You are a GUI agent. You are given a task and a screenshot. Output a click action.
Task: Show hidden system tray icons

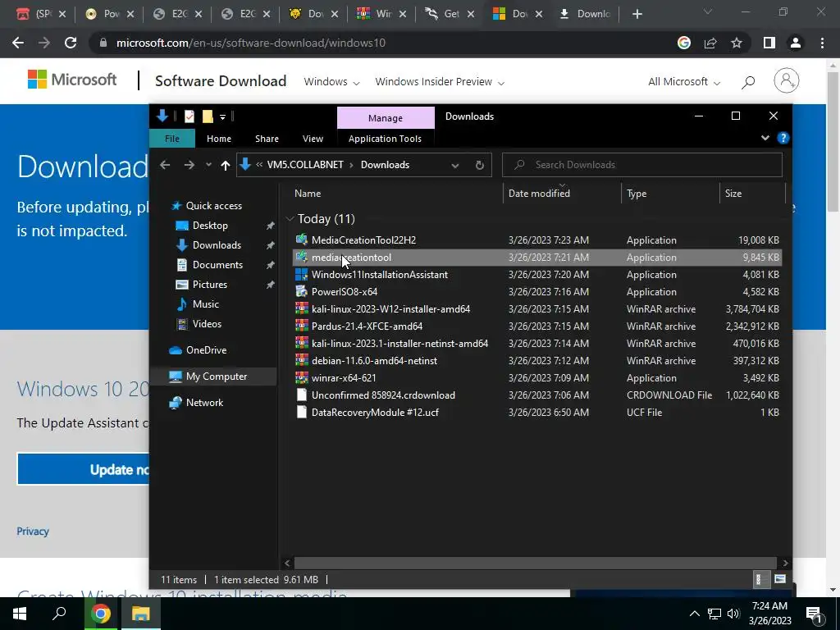[x=694, y=614]
